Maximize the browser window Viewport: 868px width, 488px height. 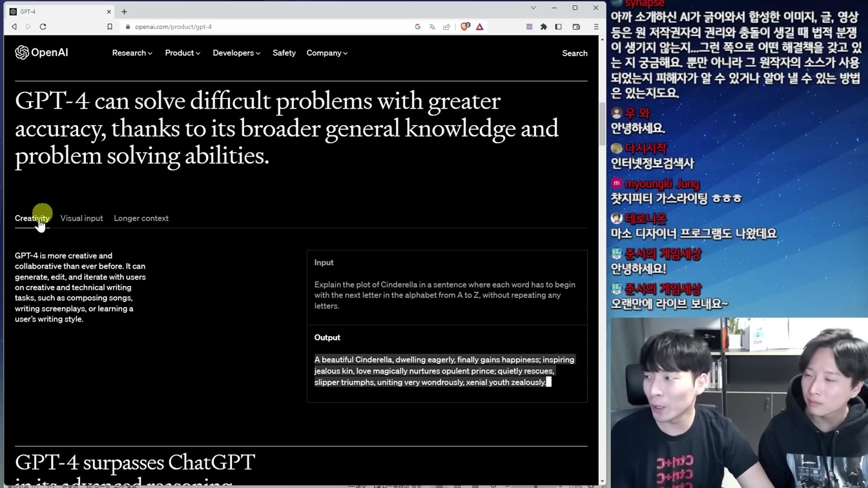[575, 8]
